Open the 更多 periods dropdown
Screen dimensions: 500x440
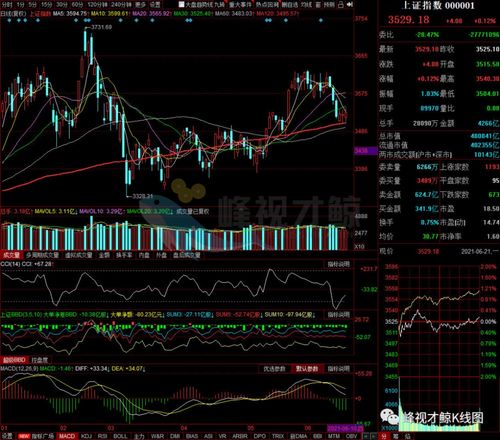point(140,5)
